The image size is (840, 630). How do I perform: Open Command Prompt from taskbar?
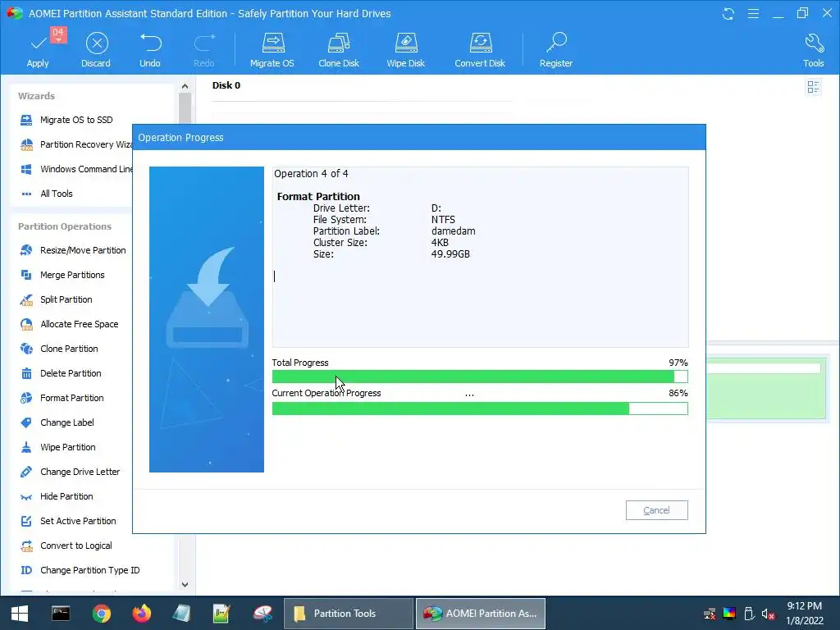[x=61, y=614]
